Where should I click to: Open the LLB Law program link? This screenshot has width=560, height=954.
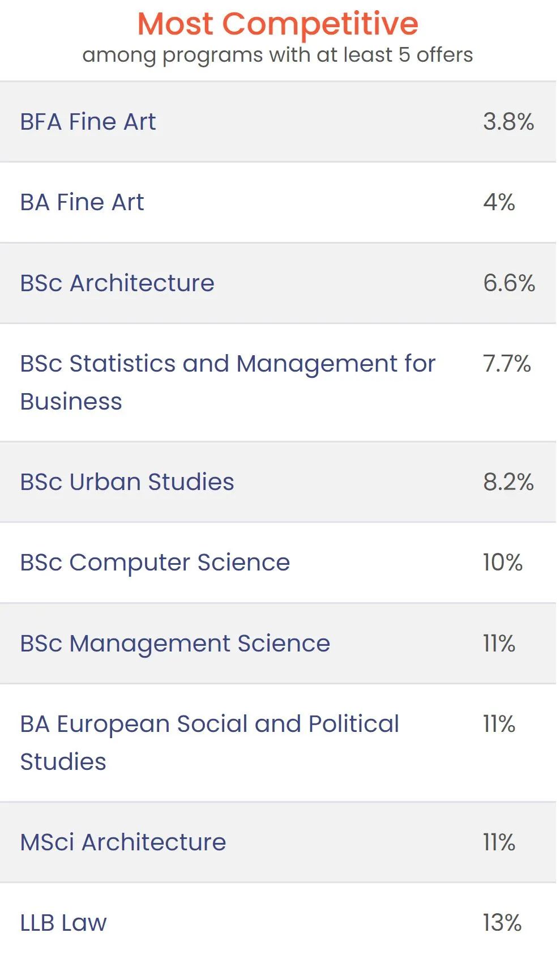pyautogui.click(x=63, y=923)
